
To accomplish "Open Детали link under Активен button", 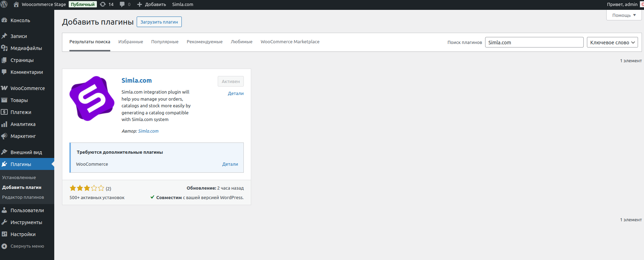I will tap(236, 93).
